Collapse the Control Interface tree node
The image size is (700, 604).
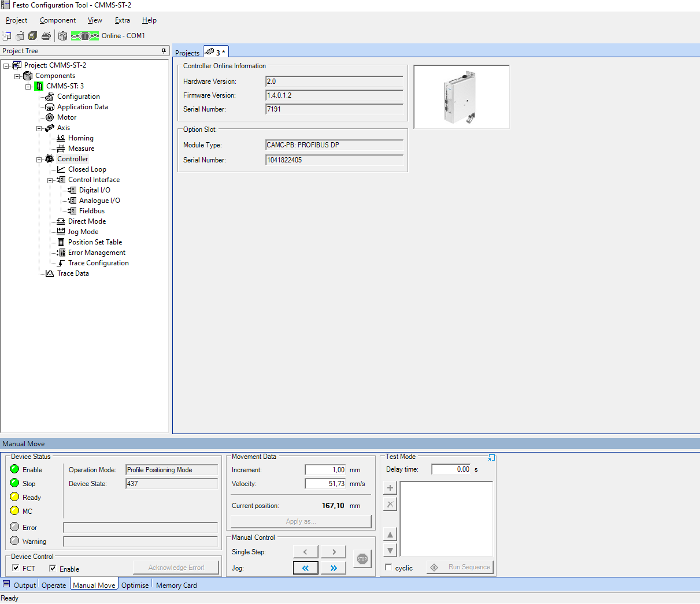click(50, 180)
